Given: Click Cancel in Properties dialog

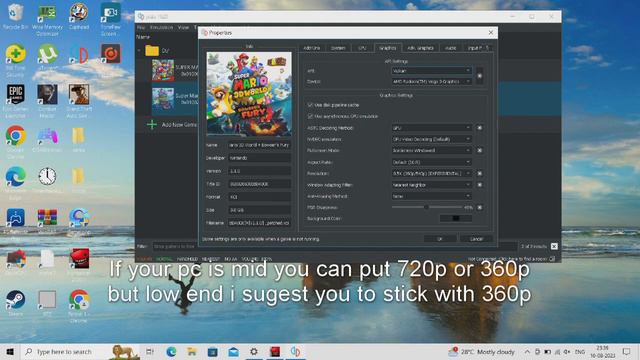Looking at the screenshot, I should [476, 239].
